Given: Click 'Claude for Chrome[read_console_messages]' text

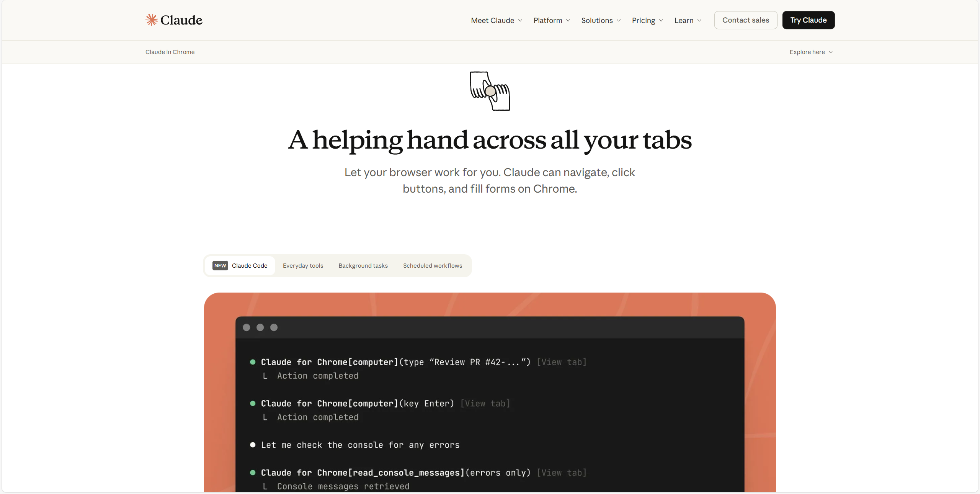Looking at the screenshot, I should [x=363, y=473].
